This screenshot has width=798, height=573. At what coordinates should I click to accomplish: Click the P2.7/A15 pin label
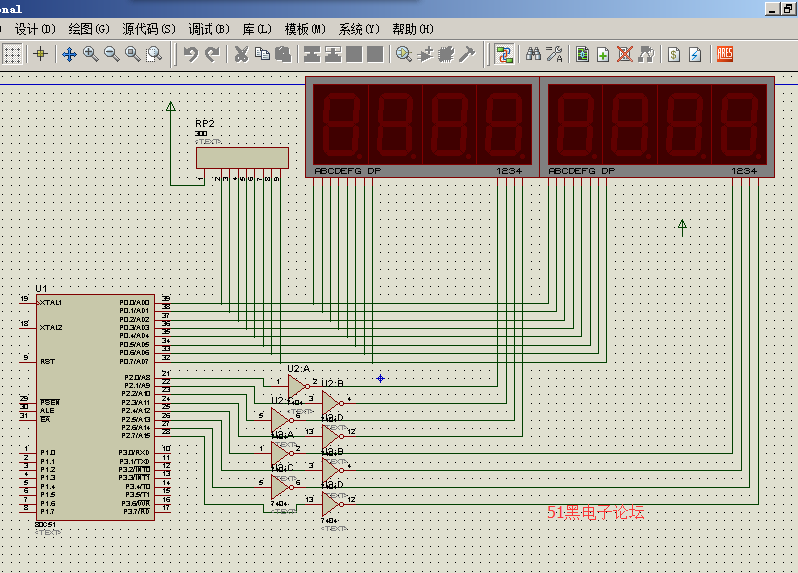136,436
